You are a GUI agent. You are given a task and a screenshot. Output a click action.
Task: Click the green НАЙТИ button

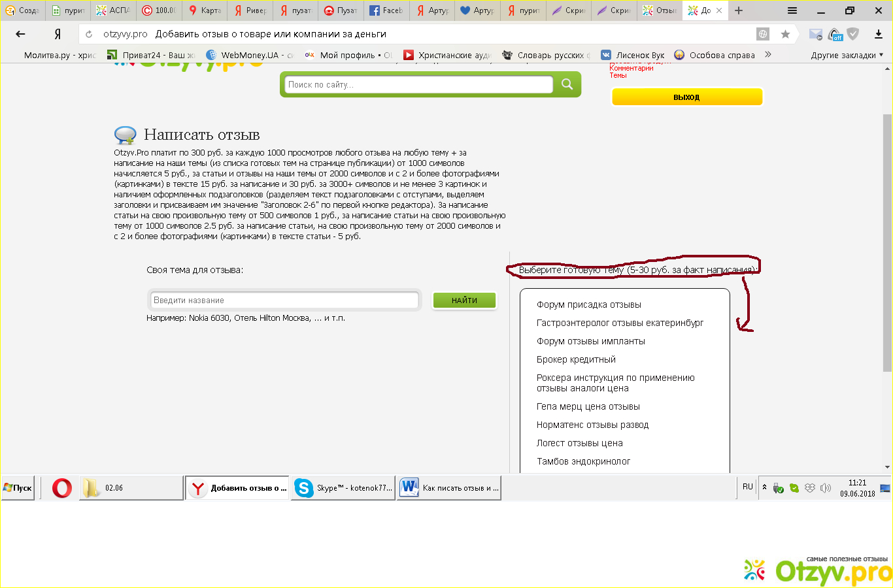pyautogui.click(x=464, y=301)
